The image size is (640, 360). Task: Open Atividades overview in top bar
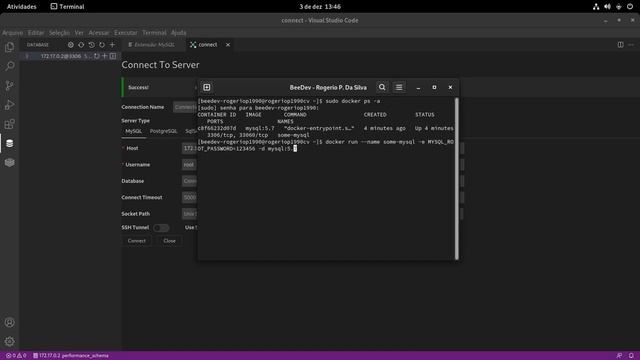[x=22, y=7]
